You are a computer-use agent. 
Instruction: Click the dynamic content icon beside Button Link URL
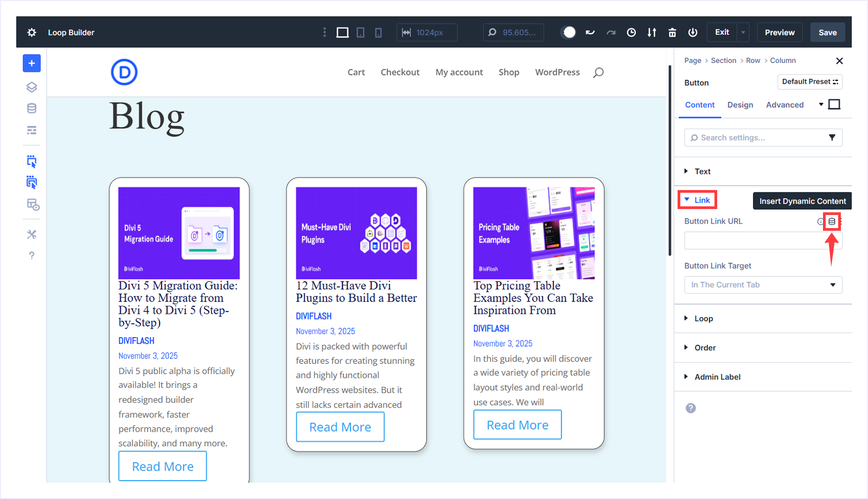pyautogui.click(x=832, y=221)
